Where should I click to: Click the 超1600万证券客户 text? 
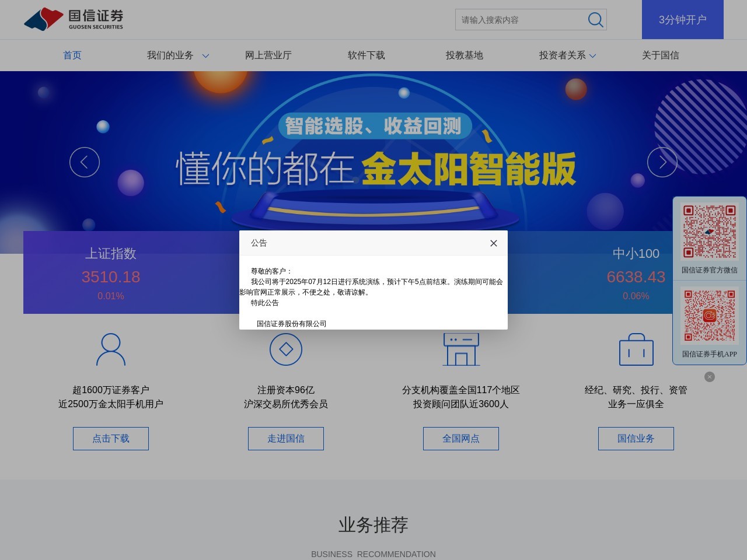coord(111,390)
